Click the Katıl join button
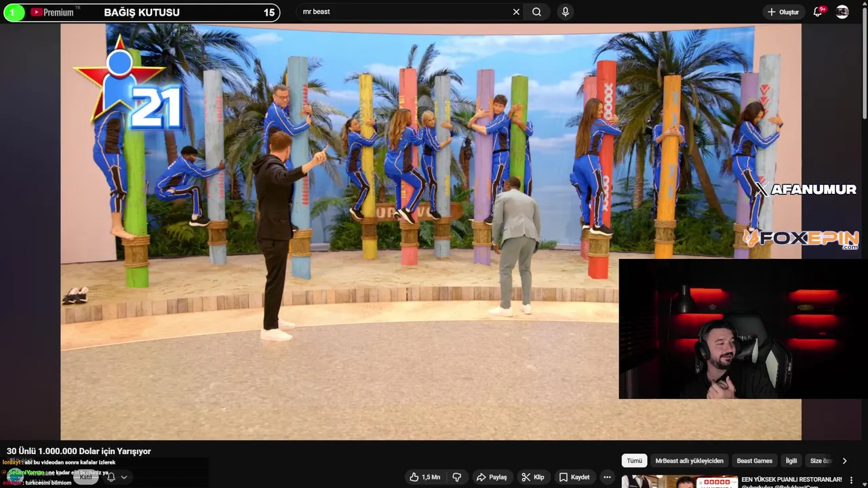The image size is (868, 488). click(85, 477)
